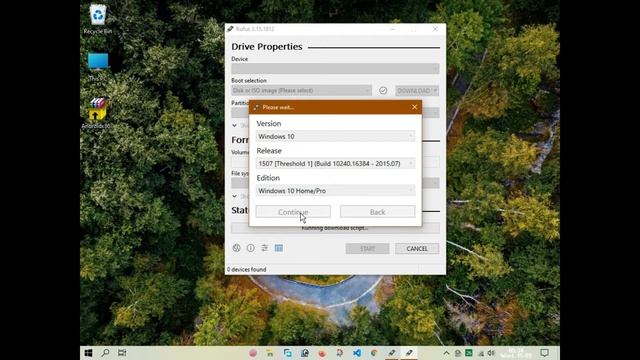Open the Boot selection dropdown
The width and height of the screenshot is (640, 360).
[x=302, y=91]
